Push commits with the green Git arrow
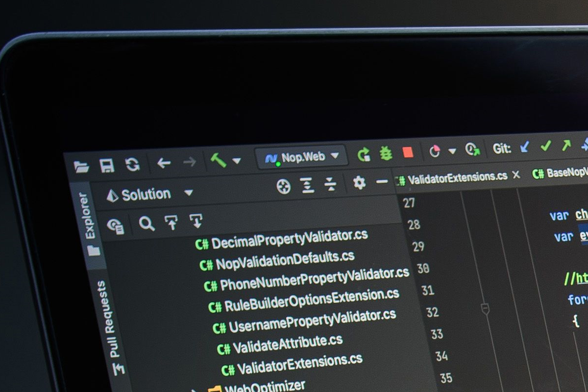 (x=566, y=145)
